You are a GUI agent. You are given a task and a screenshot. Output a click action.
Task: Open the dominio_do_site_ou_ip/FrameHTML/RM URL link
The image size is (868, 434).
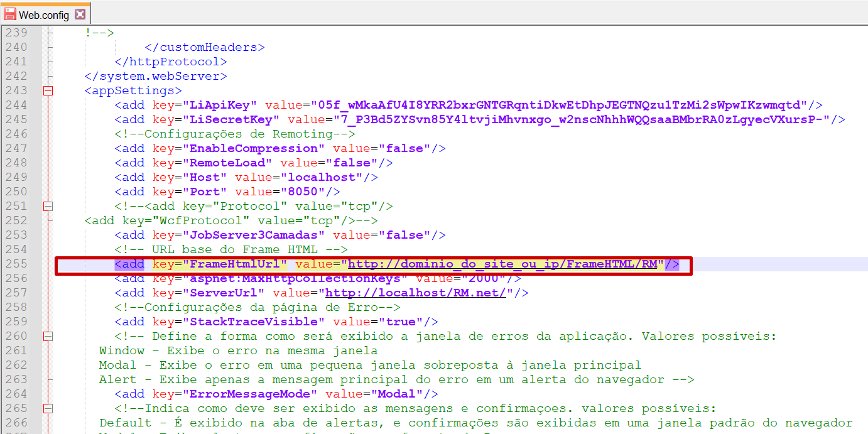pos(502,264)
